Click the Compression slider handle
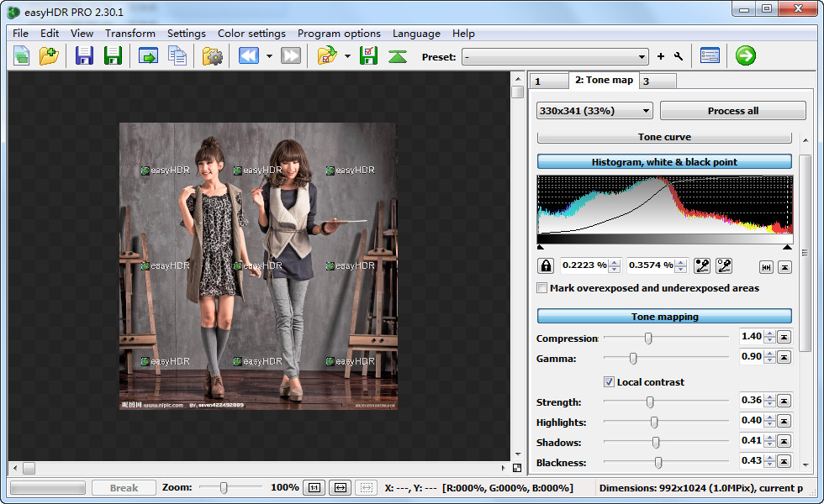This screenshot has width=824, height=504. click(x=648, y=338)
